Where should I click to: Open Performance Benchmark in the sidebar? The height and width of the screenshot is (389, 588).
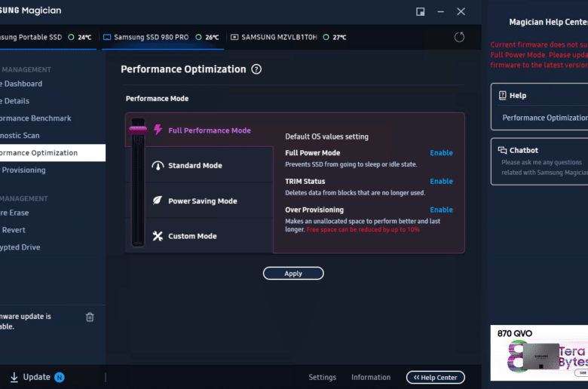pyautogui.click(x=53, y=118)
